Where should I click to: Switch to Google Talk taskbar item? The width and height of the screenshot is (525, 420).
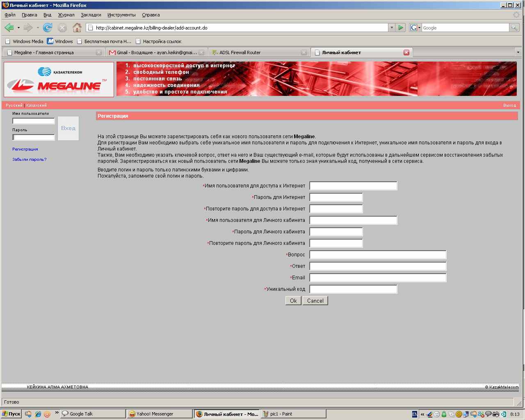tap(93, 414)
